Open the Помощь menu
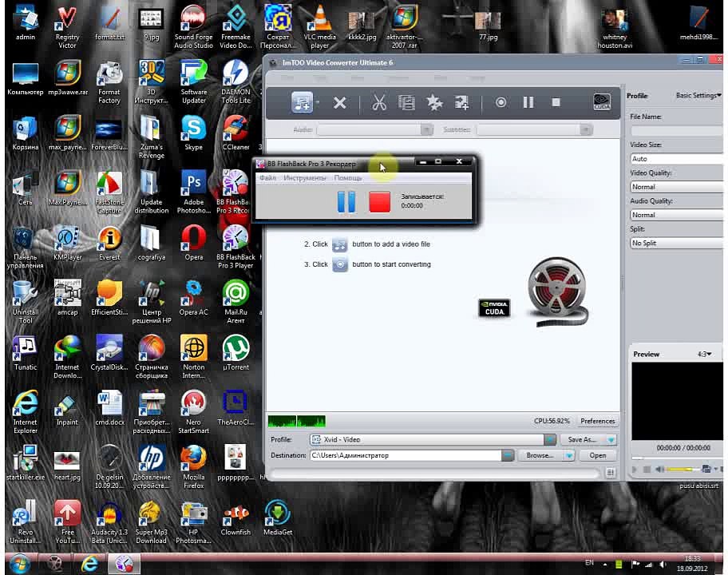728x575 pixels. click(x=348, y=178)
